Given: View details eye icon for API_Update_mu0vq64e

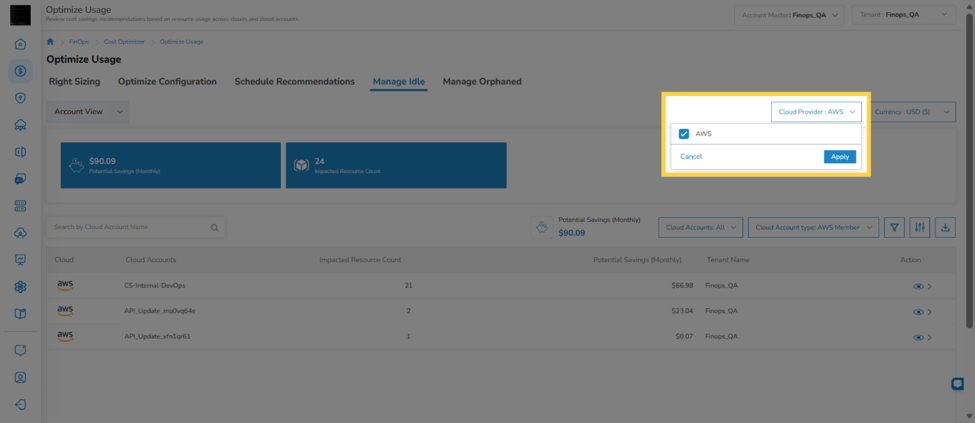Looking at the screenshot, I should coord(918,312).
